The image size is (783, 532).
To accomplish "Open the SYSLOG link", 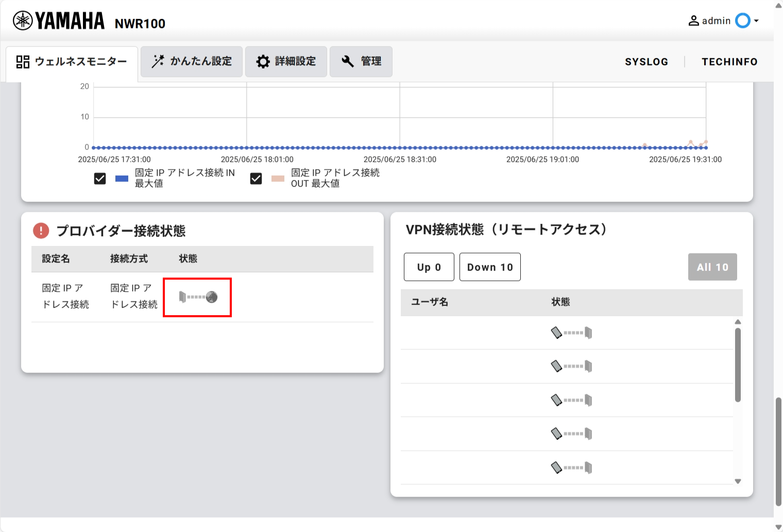I will [646, 62].
